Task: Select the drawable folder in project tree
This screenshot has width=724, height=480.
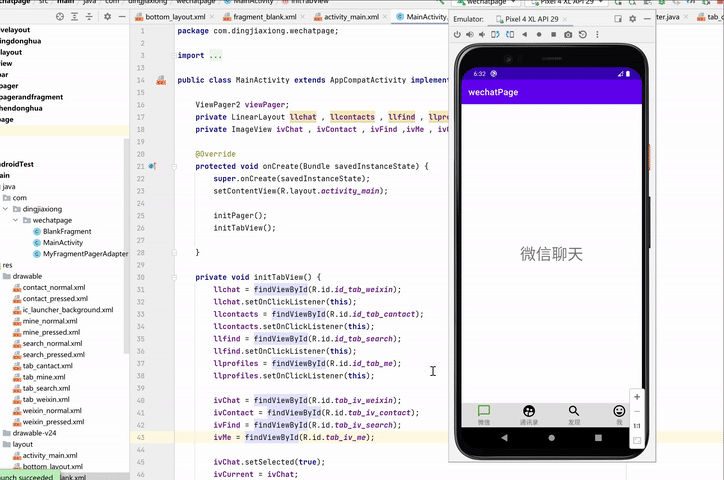Action: tap(23, 276)
